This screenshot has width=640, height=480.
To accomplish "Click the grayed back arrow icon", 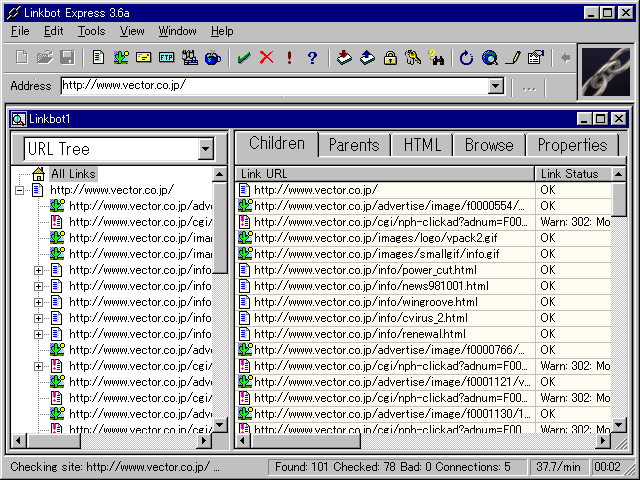I will (x=566, y=58).
